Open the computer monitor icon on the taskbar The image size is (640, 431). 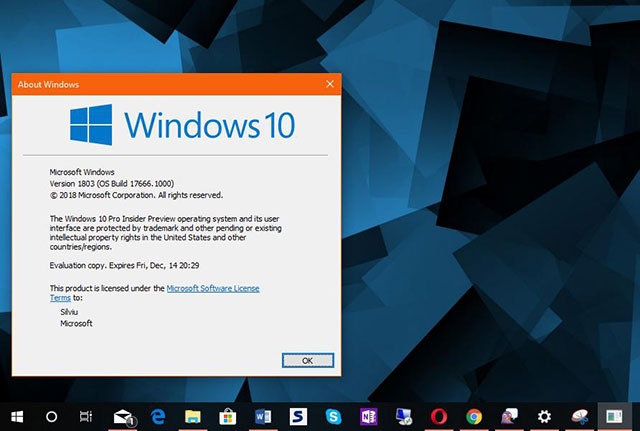(x=404, y=417)
